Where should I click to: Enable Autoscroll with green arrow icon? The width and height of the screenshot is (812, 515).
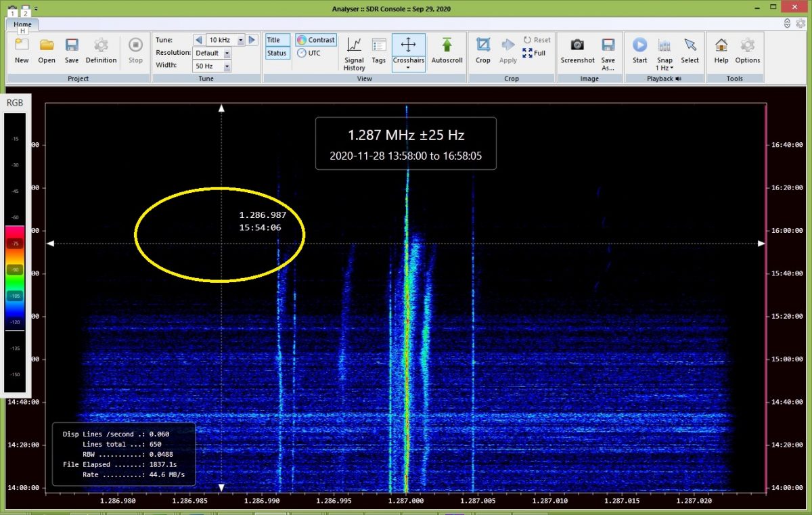(447, 52)
